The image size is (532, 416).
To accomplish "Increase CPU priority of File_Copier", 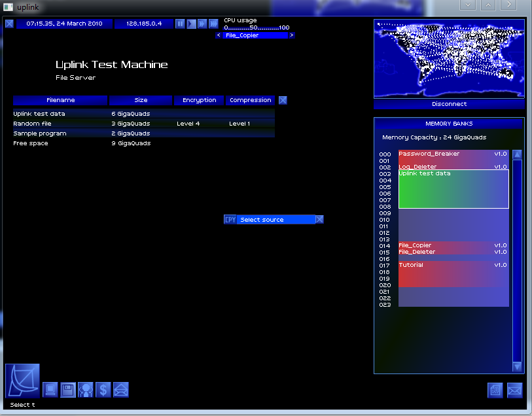I will pyautogui.click(x=292, y=35).
